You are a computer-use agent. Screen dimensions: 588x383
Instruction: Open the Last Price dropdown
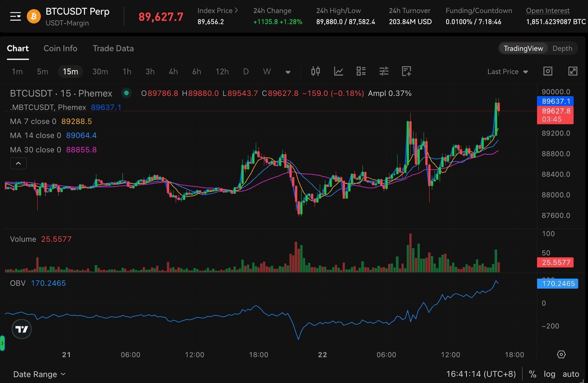point(508,71)
